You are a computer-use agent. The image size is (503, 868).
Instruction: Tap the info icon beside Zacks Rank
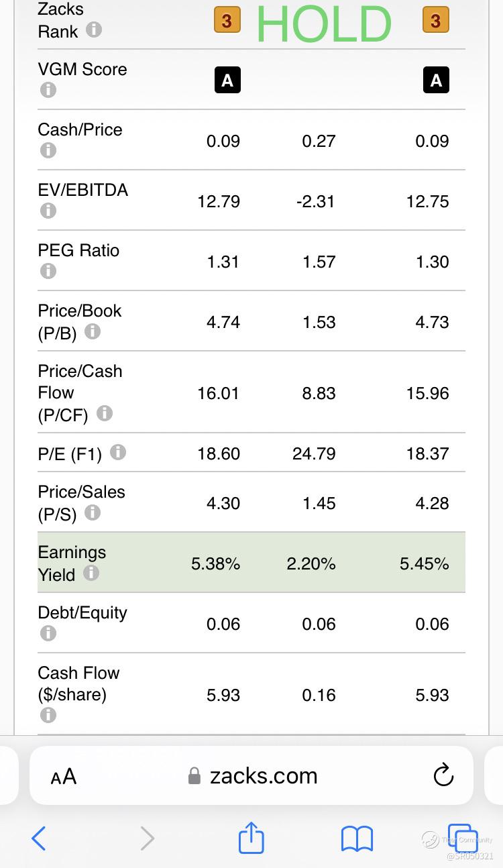click(x=95, y=30)
